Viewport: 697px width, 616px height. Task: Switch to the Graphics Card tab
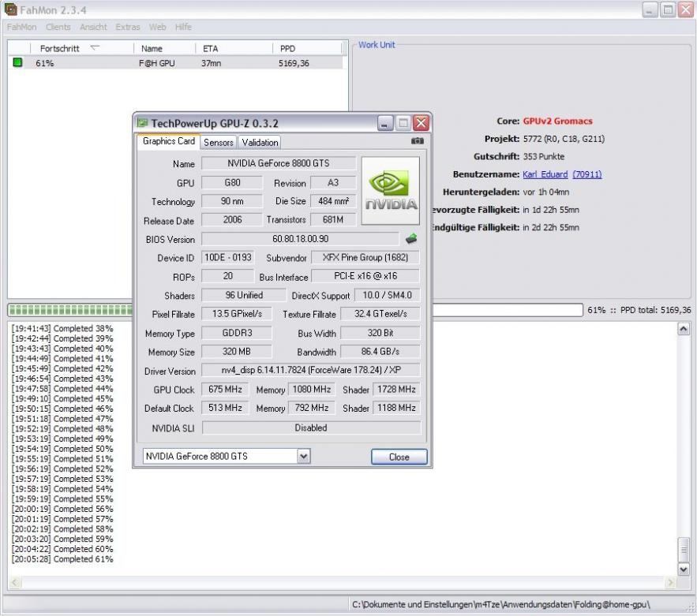pos(168,141)
